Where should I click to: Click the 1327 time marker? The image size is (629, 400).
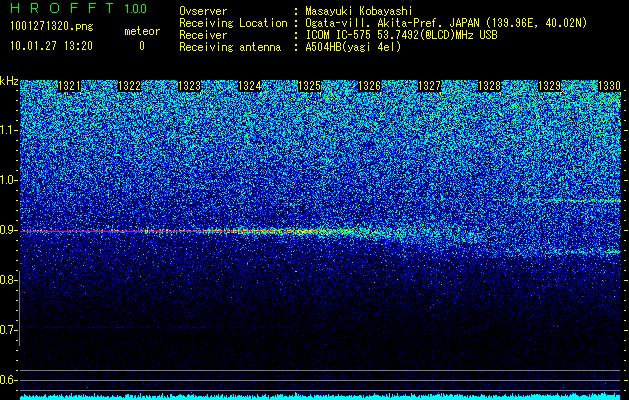(x=430, y=86)
